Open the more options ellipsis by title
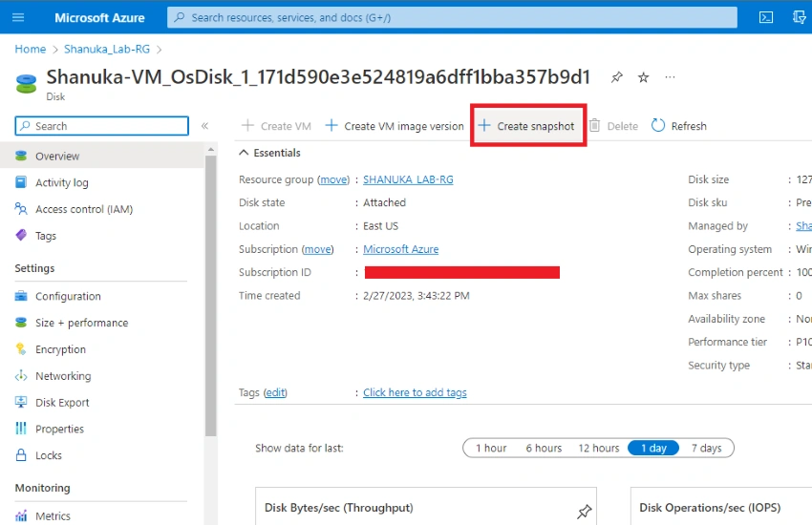812x525 pixels. 670,77
